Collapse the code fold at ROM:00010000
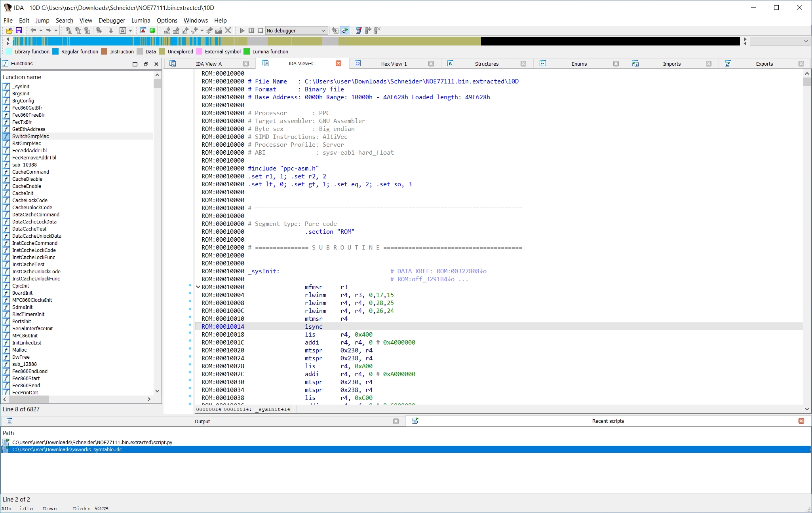This screenshot has width=812, height=513. 198,287
